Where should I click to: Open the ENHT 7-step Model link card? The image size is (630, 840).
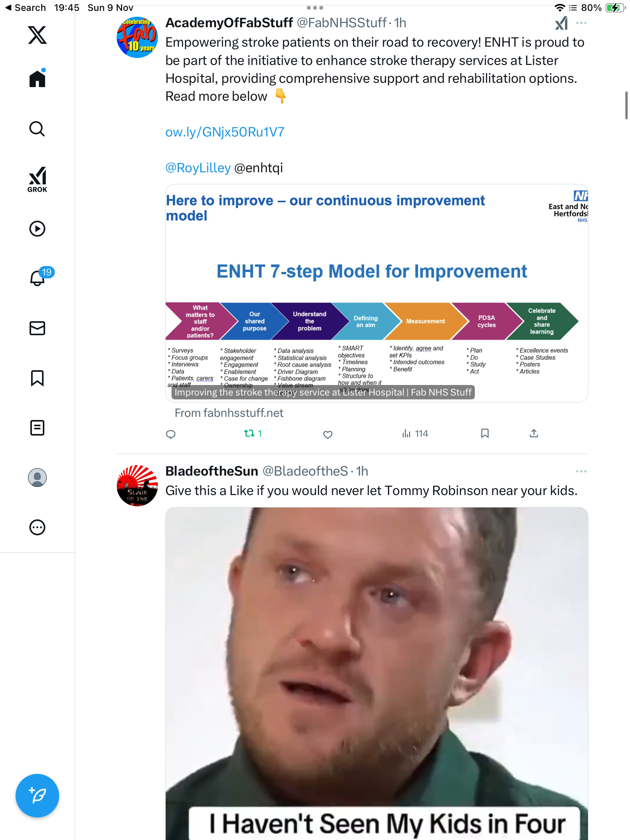click(376, 293)
